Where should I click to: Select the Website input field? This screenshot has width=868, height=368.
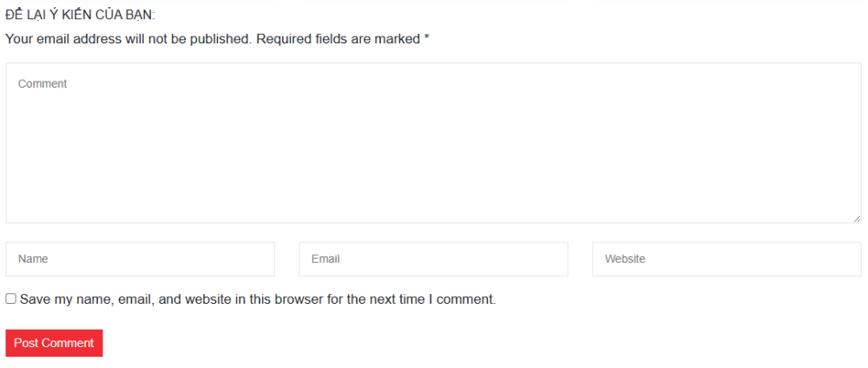pyautogui.click(x=727, y=259)
